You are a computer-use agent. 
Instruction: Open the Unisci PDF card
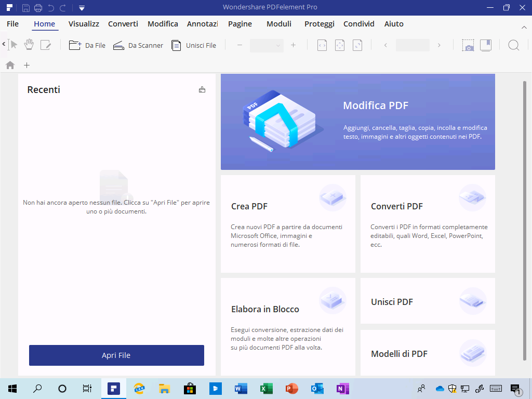tap(428, 301)
